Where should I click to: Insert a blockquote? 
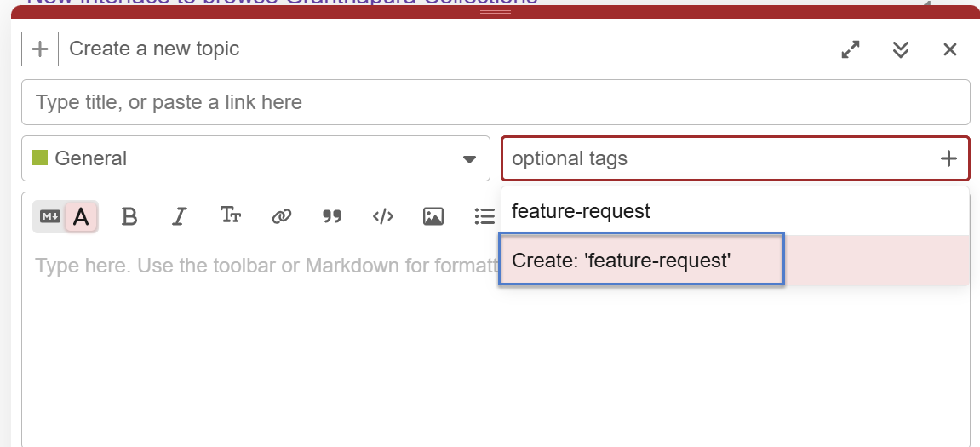332,216
